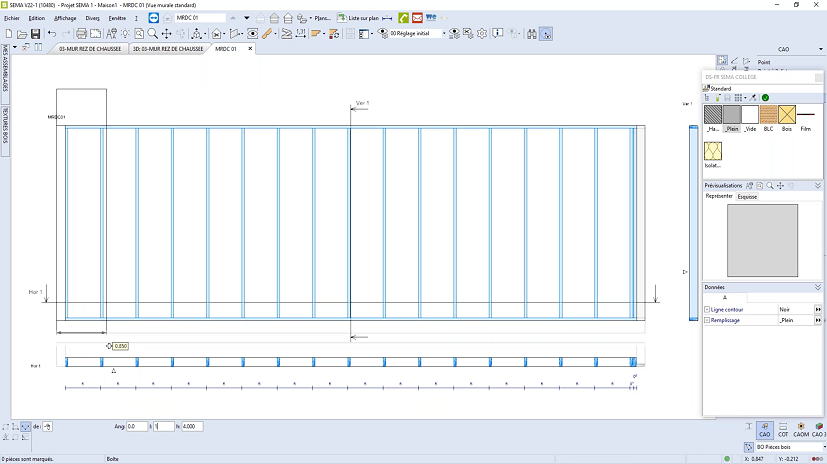The height and width of the screenshot is (464, 827).
Task: Switch to the Esquisse preview tab
Action: click(x=747, y=197)
